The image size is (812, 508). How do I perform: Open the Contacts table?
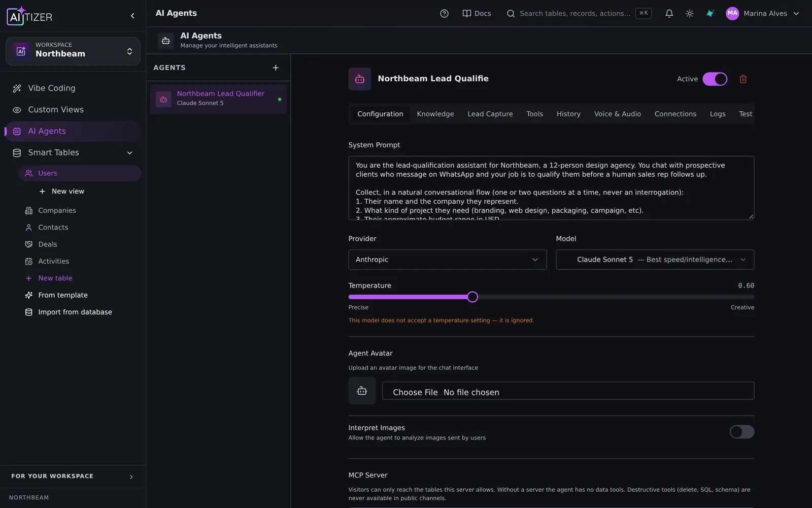coord(80,228)
